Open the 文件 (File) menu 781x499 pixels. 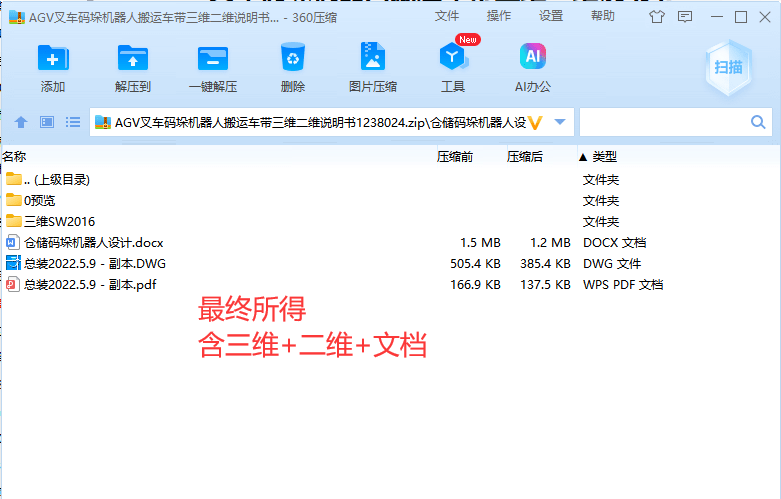click(447, 16)
